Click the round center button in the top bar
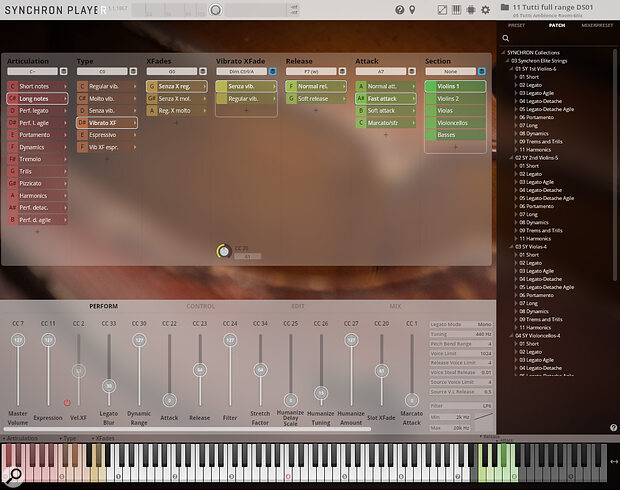The height and width of the screenshot is (490, 620). pyautogui.click(x=215, y=10)
